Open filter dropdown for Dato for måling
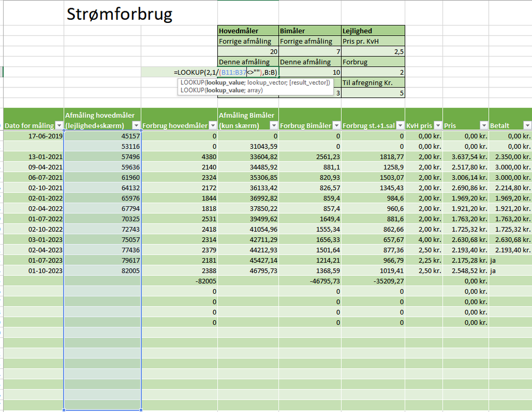 pyautogui.click(x=59, y=125)
